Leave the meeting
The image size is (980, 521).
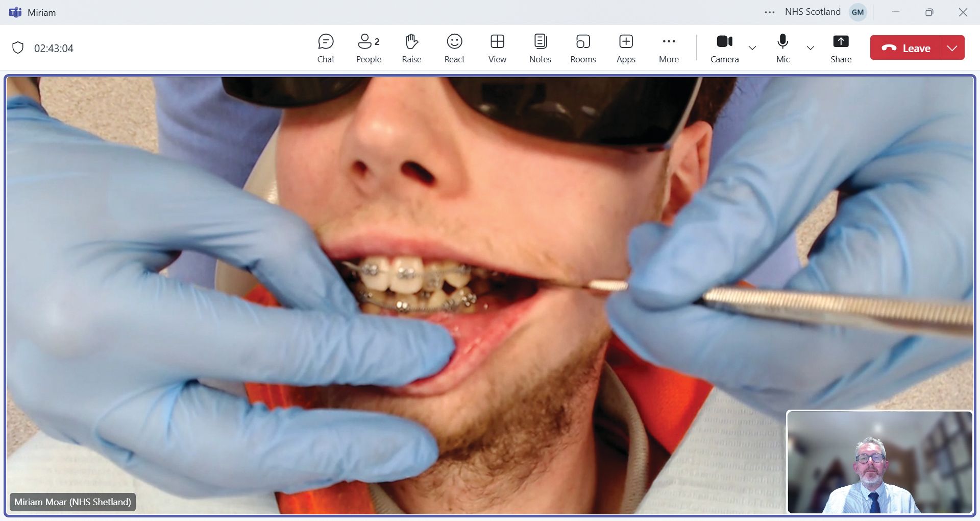(x=905, y=48)
